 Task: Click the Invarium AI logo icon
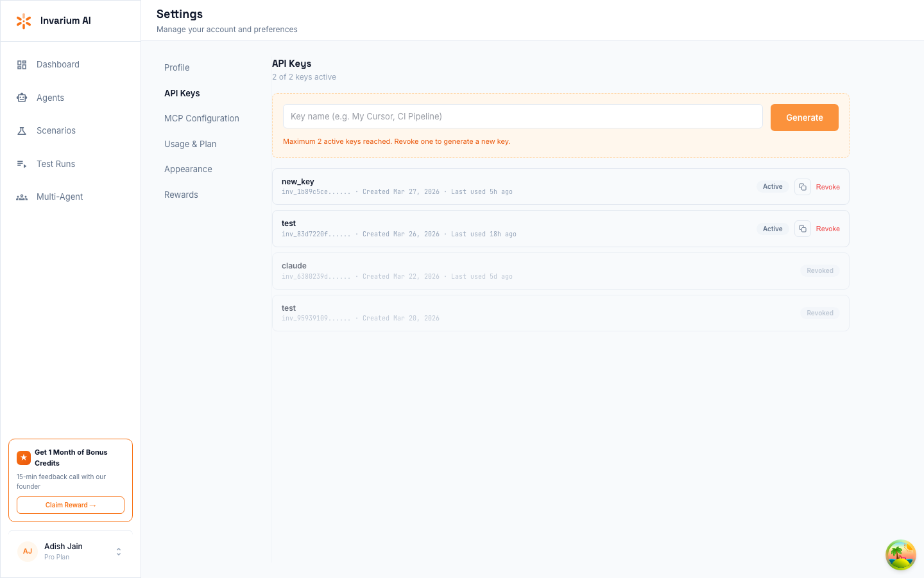(24, 21)
